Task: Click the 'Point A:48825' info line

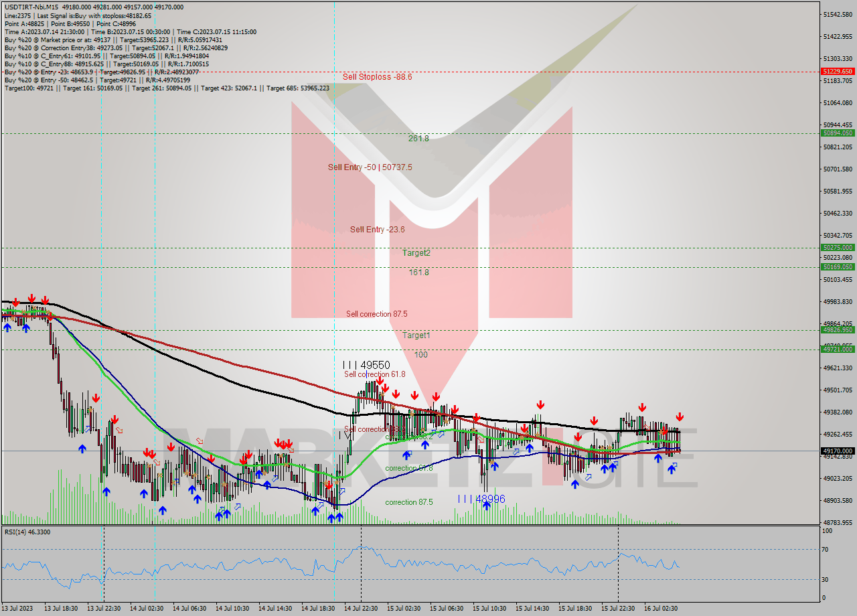Action: 70,23
